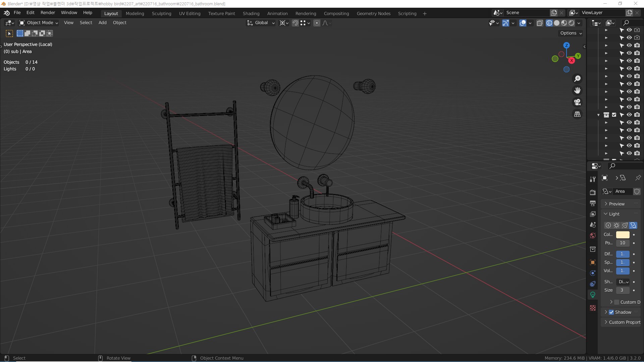This screenshot has height=362, width=644.
Task: Open the Output properties tab
Action: (593, 203)
